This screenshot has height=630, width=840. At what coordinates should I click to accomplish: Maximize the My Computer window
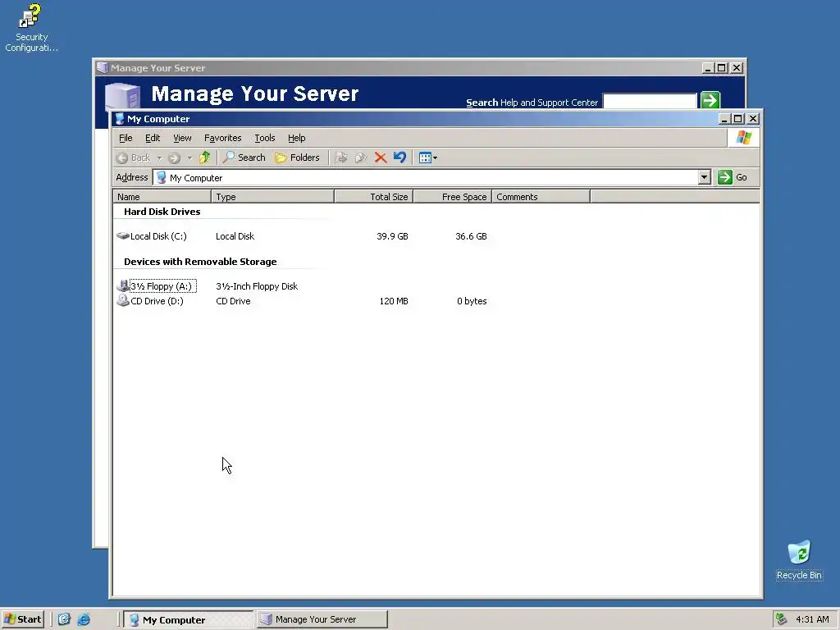coord(738,119)
